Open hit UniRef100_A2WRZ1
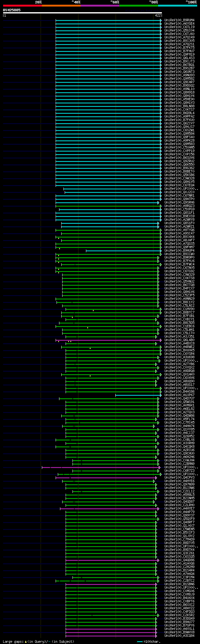The width and height of the screenshot is (200, 644). pyautogui.click(x=179, y=227)
